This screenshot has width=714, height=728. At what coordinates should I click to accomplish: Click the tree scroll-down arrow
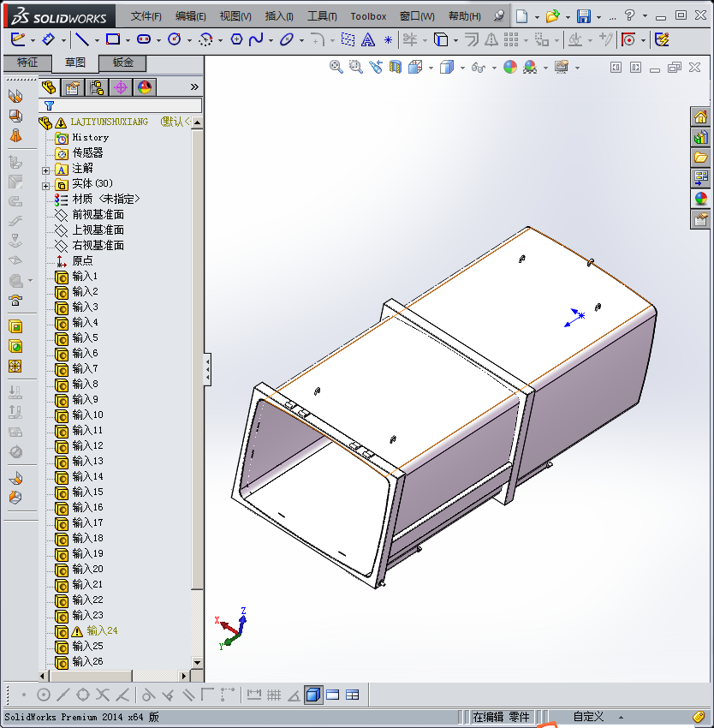(197, 663)
